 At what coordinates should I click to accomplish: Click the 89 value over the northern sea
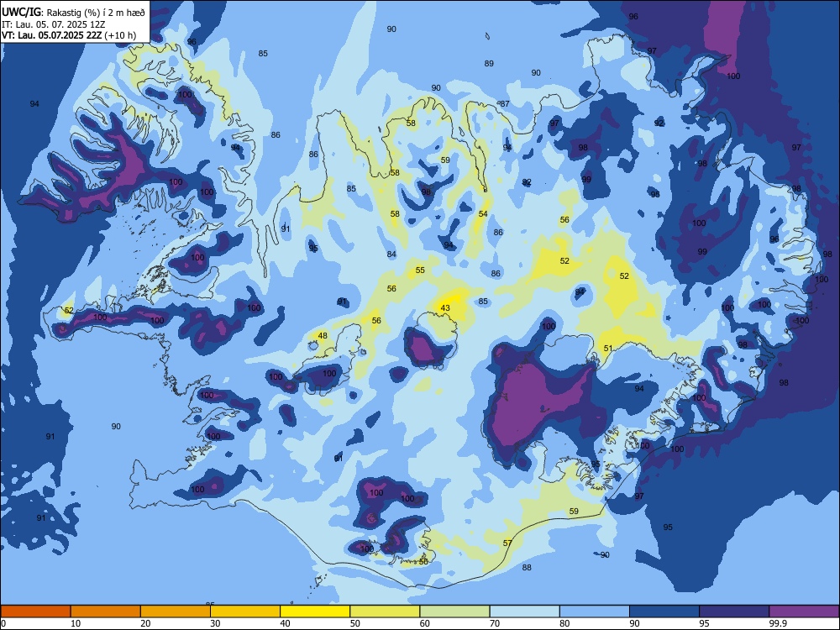point(489,63)
